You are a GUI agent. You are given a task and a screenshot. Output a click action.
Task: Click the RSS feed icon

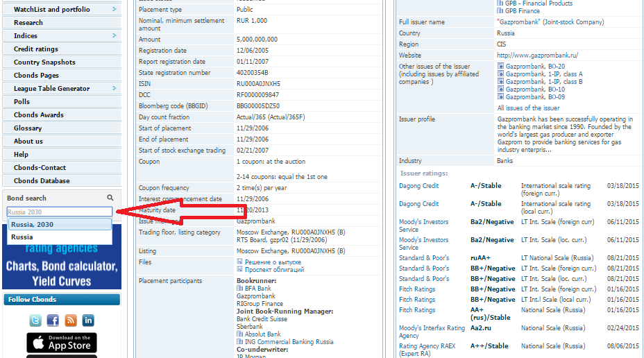click(70, 321)
